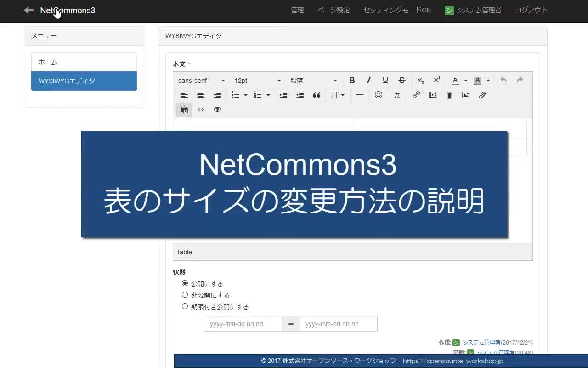Expand bullet list style options arrow

(x=245, y=95)
